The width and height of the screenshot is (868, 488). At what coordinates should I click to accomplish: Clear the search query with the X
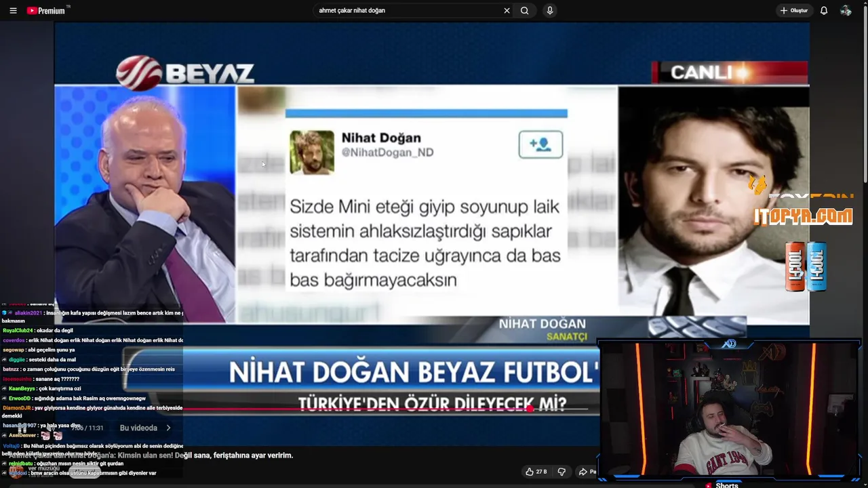point(507,11)
